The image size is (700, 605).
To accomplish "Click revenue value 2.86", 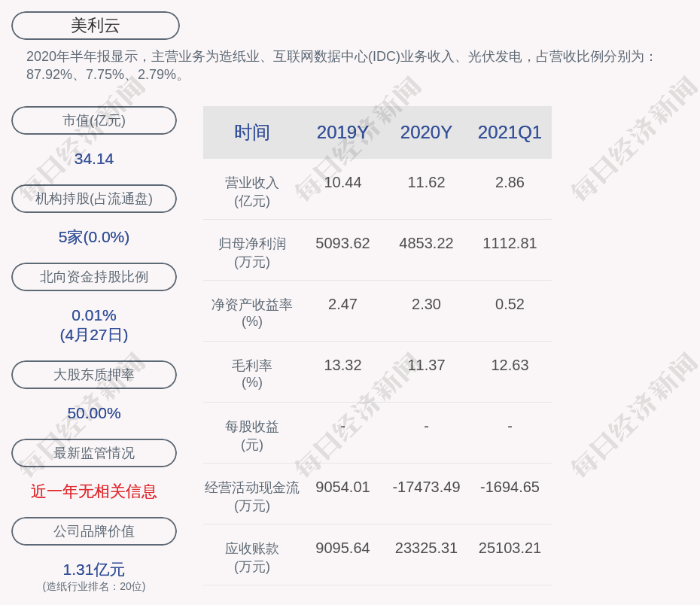I will point(510,183).
